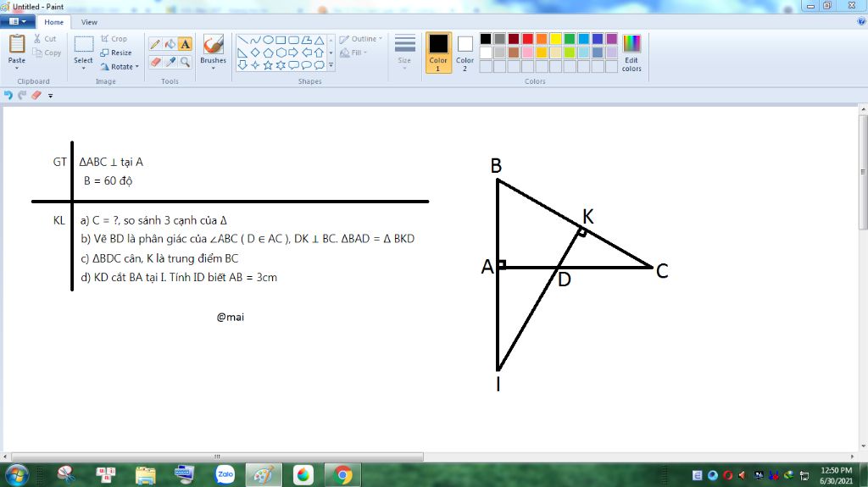Click the Crop tool
Image resolution: width=868 pixels, height=487 pixels.
[114, 39]
